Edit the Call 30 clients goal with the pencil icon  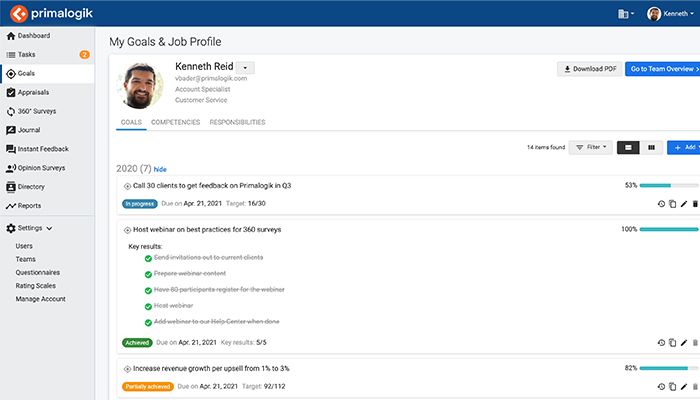pos(684,204)
